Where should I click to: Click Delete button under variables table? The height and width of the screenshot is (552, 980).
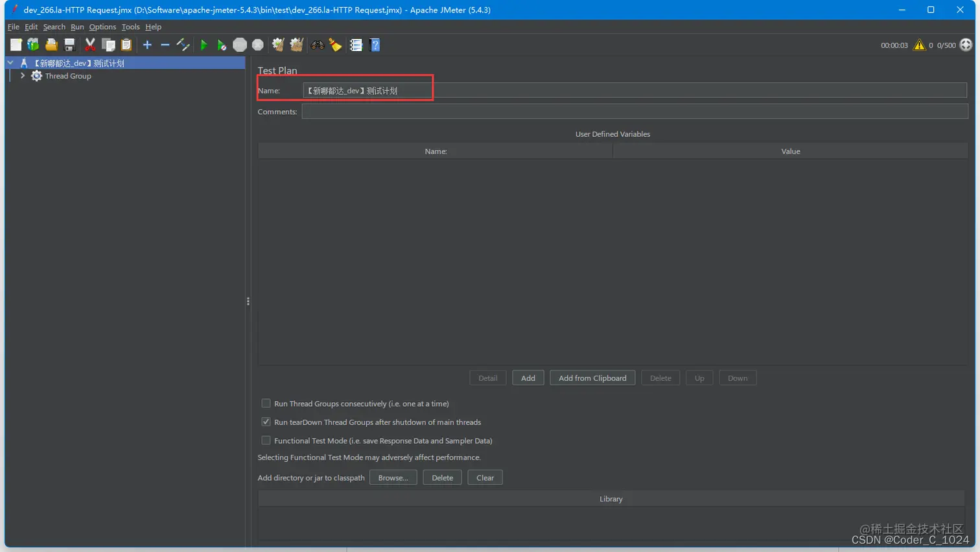point(660,378)
